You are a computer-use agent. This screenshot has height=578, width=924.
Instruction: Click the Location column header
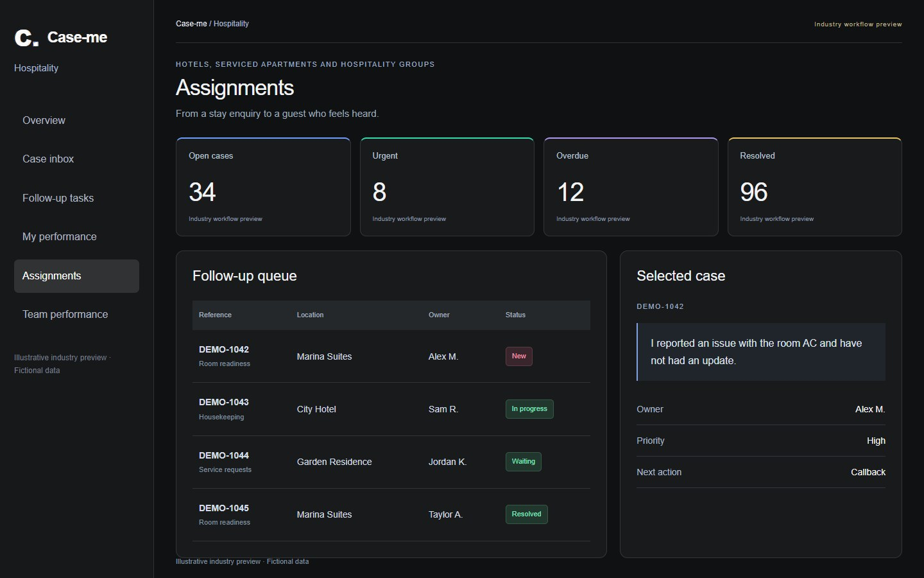pyautogui.click(x=310, y=315)
